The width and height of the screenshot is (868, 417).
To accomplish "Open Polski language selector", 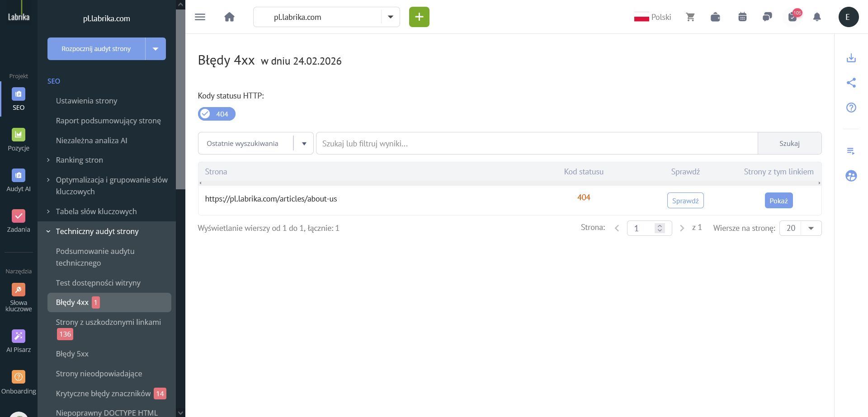I will [652, 17].
